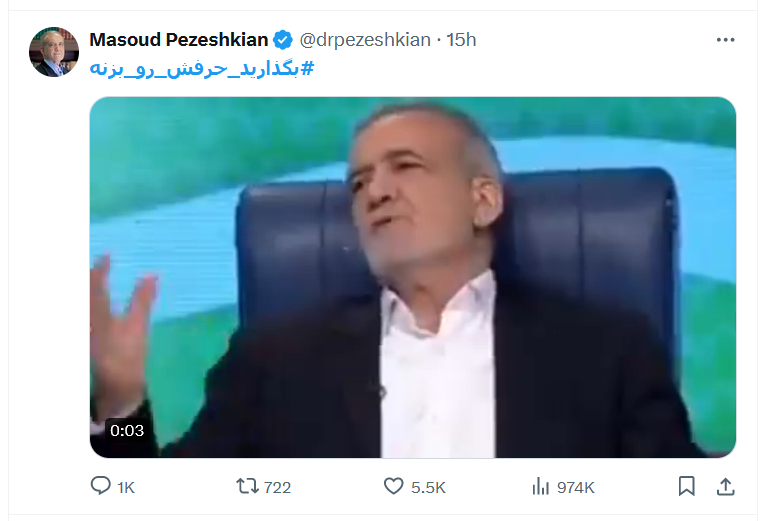Click the 1K replies count
The image size is (760, 521).
coord(126,487)
